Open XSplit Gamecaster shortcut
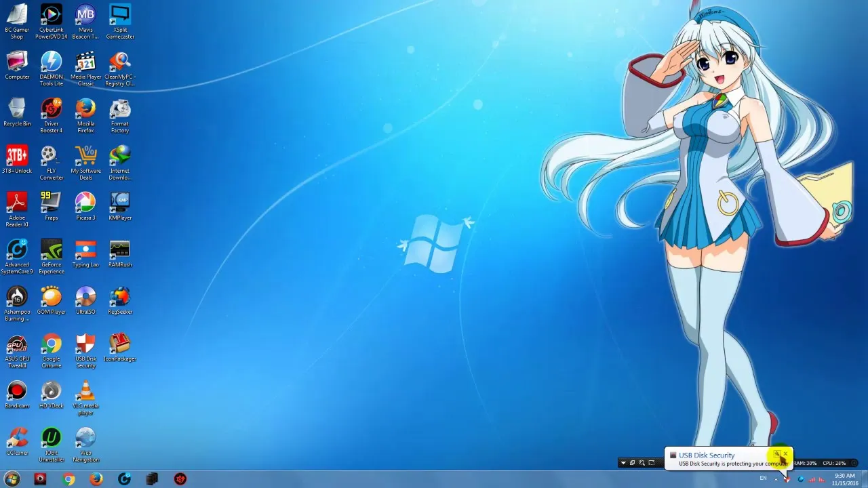 120,22
